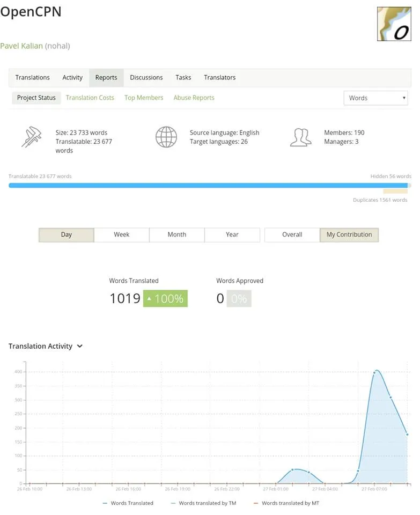420x515 pixels.
Task: Open the Top Members report
Action: pyautogui.click(x=144, y=98)
